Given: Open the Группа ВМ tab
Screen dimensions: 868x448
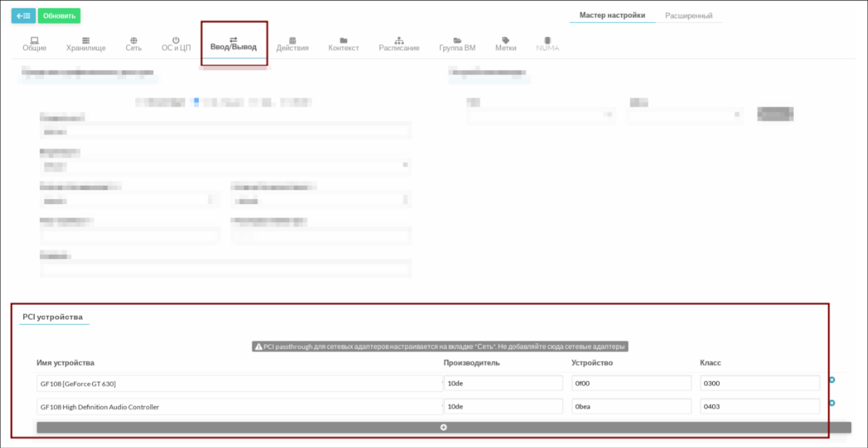Looking at the screenshot, I should [457, 44].
